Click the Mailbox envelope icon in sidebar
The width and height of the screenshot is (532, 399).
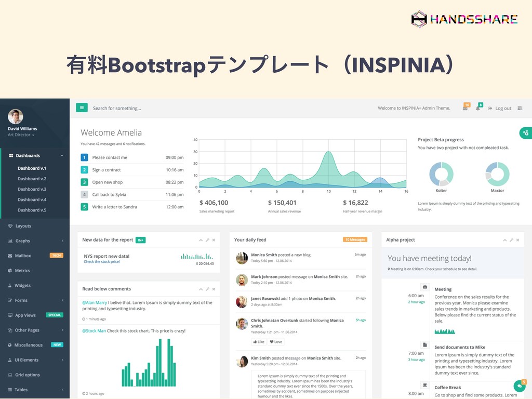(x=10, y=256)
